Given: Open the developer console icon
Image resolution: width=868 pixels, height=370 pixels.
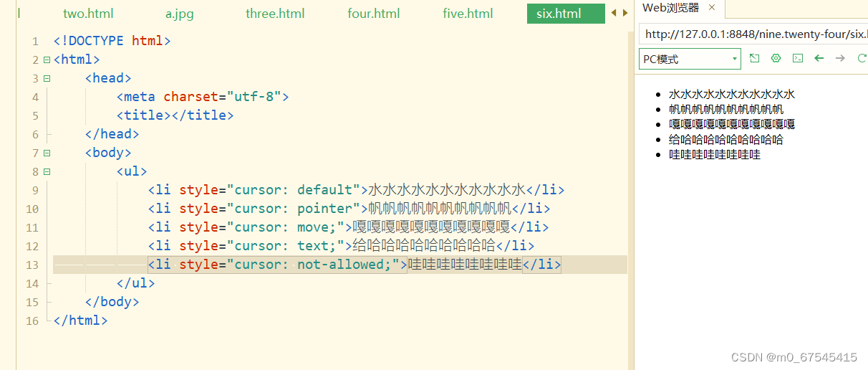Looking at the screenshot, I should coord(797,59).
